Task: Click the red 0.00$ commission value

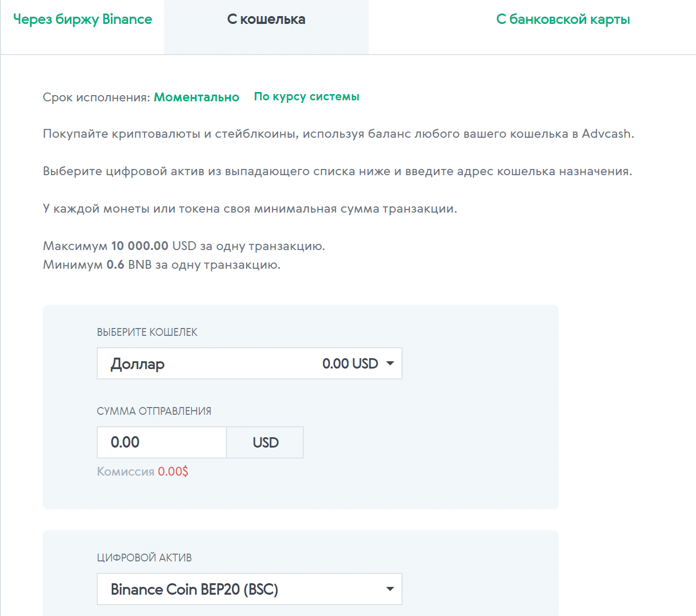Action: (x=173, y=471)
